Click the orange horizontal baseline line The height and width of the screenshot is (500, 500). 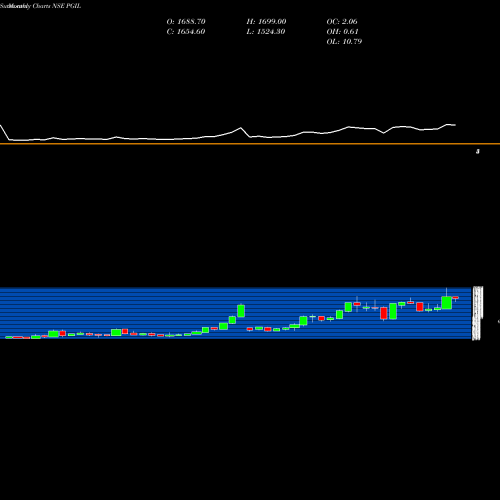tap(250, 144)
